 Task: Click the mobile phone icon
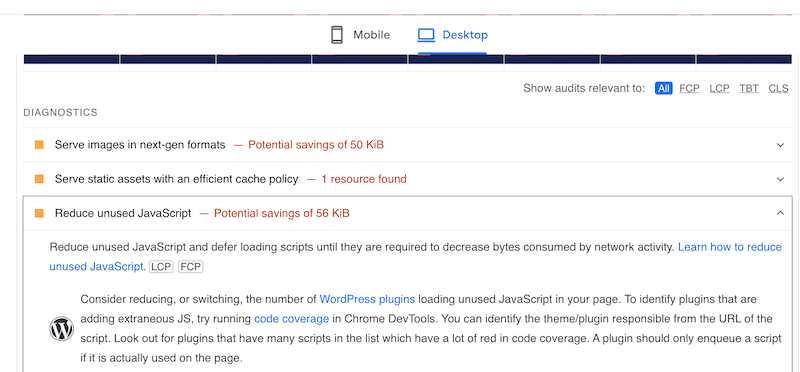click(x=337, y=35)
